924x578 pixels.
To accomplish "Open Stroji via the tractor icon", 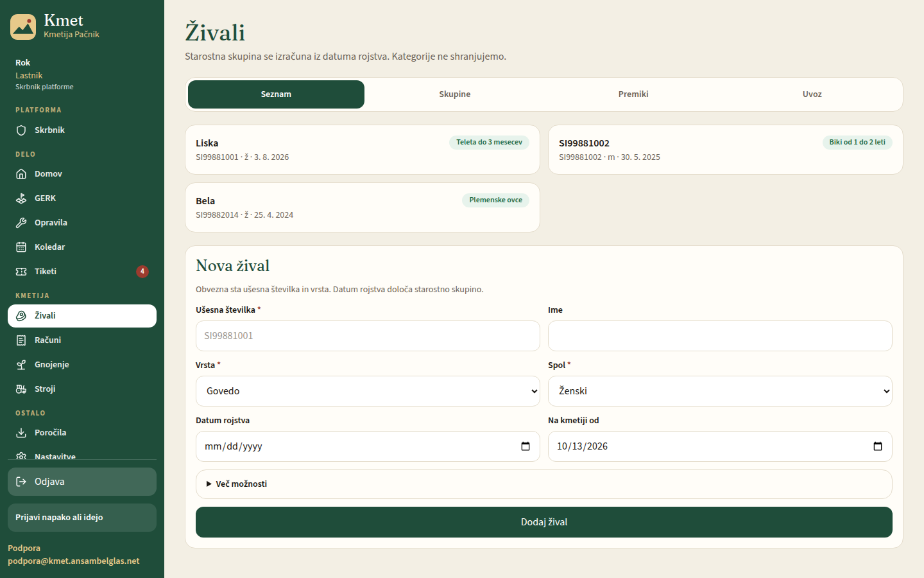I will (21, 389).
